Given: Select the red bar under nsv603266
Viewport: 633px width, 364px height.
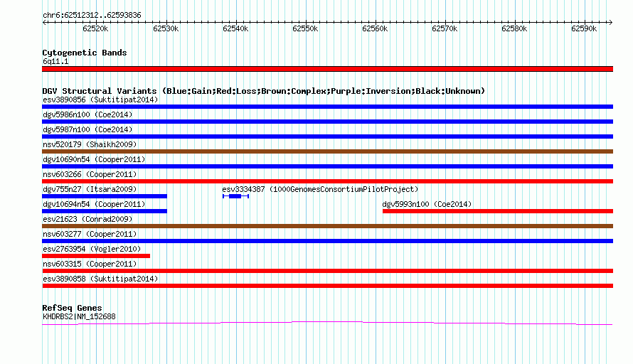Looking at the screenshot, I should [x=327, y=181].
